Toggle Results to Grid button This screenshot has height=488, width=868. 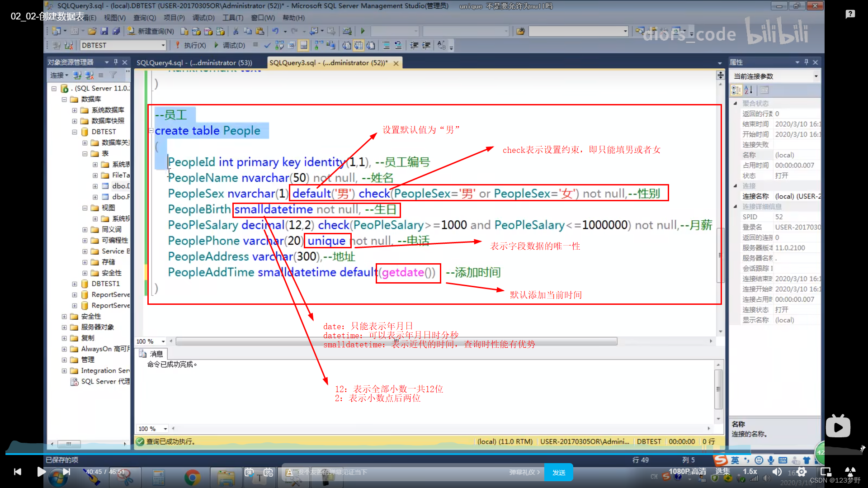(359, 45)
